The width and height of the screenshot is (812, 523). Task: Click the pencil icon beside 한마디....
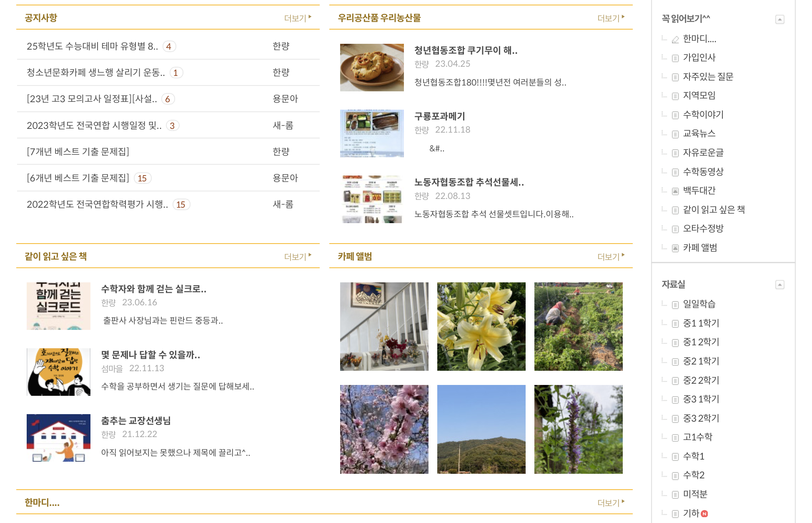(x=675, y=40)
